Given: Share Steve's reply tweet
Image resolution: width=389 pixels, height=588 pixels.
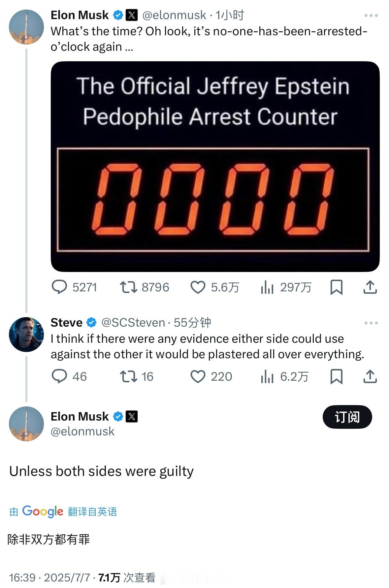Looking at the screenshot, I should pyautogui.click(x=370, y=376).
